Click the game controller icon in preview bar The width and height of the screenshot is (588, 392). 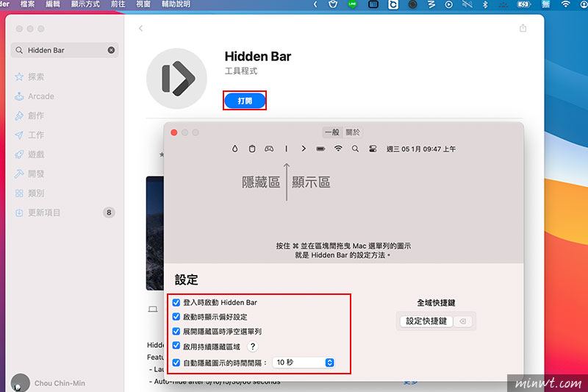[x=269, y=149]
